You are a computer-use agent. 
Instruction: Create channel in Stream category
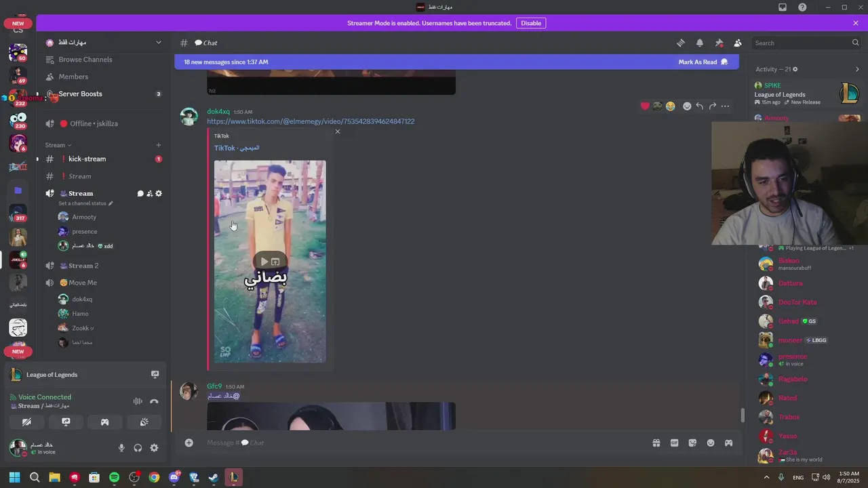[159, 145]
